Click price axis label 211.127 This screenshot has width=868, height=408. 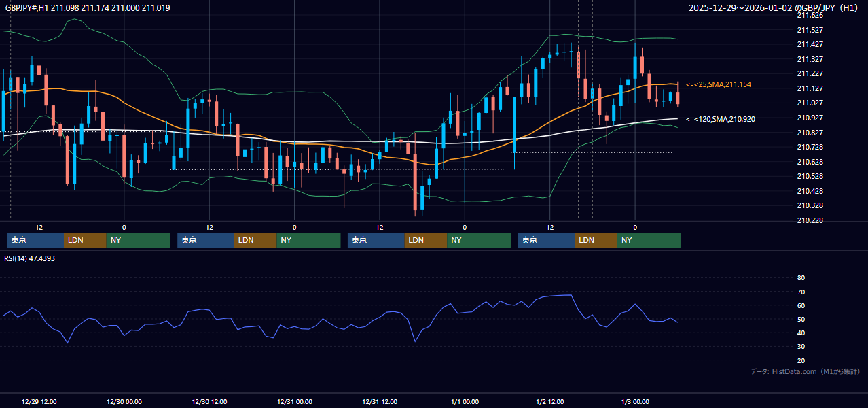click(810, 88)
